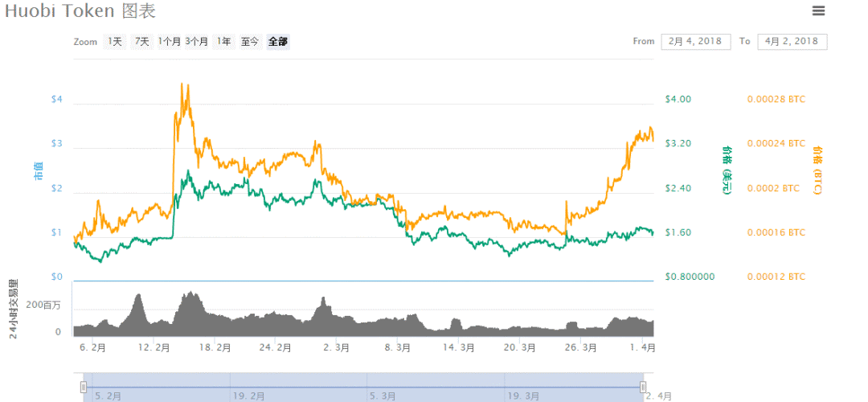The height and width of the screenshot is (402, 868).
Task: Click the orange 价格 (BTC) axis title
Action: 817,170
